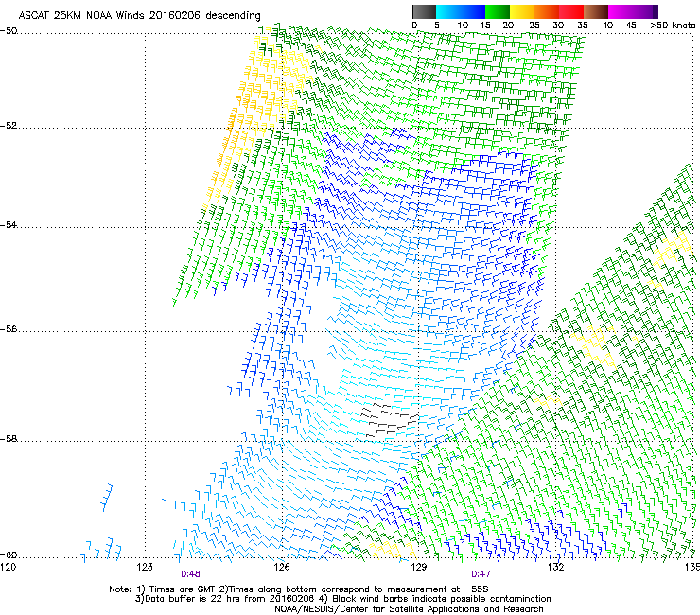700x615 pixels.
Task: Click the '>50 knots' legend label
Action: [673, 26]
